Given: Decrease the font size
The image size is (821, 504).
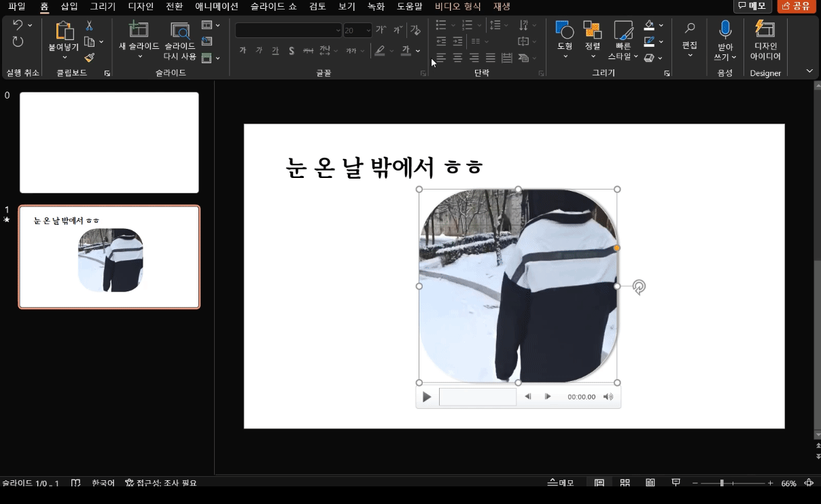Looking at the screenshot, I should click(398, 30).
